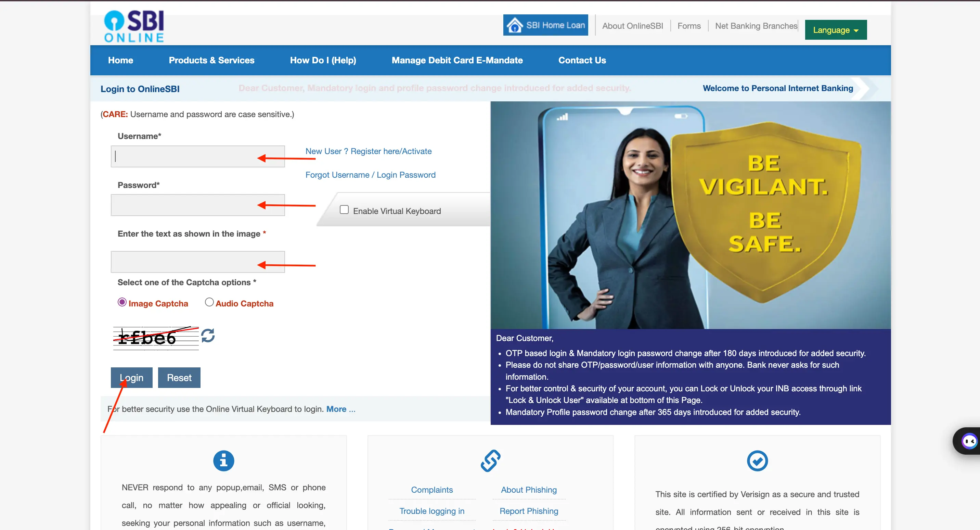This screenshot has height=530, width=980.
Task: Open How Do I Help menu
Action: click(323, 60)
